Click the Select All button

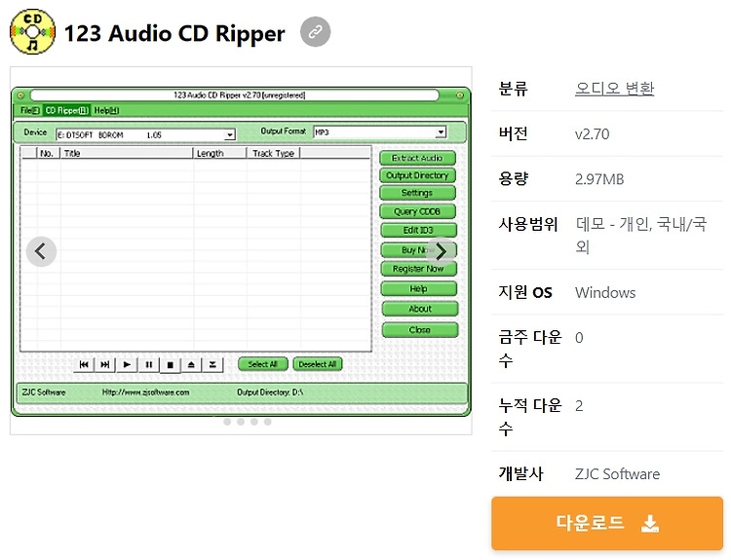pyautogui.click(x=263, y=364)
